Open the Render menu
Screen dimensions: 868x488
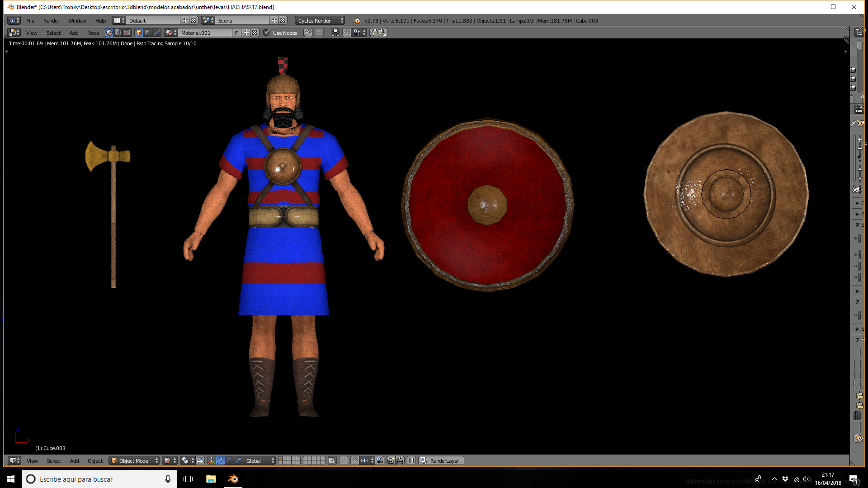tap(51, 20)
